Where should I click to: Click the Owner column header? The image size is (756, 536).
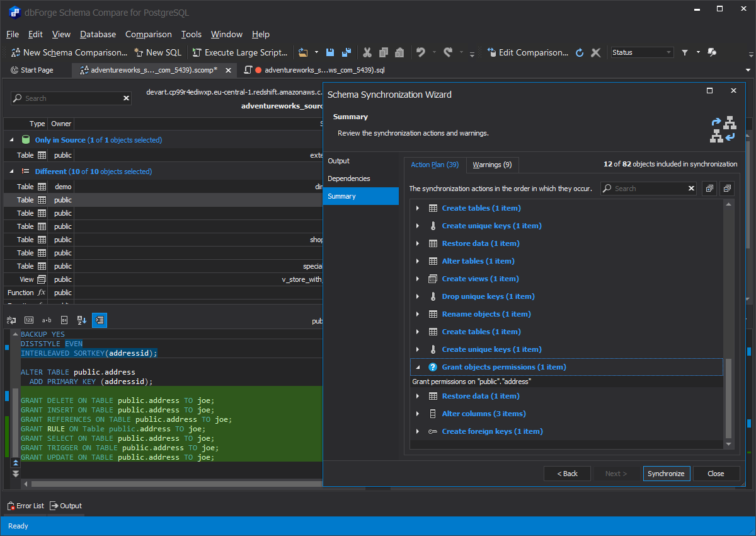(x=61, y=124)
